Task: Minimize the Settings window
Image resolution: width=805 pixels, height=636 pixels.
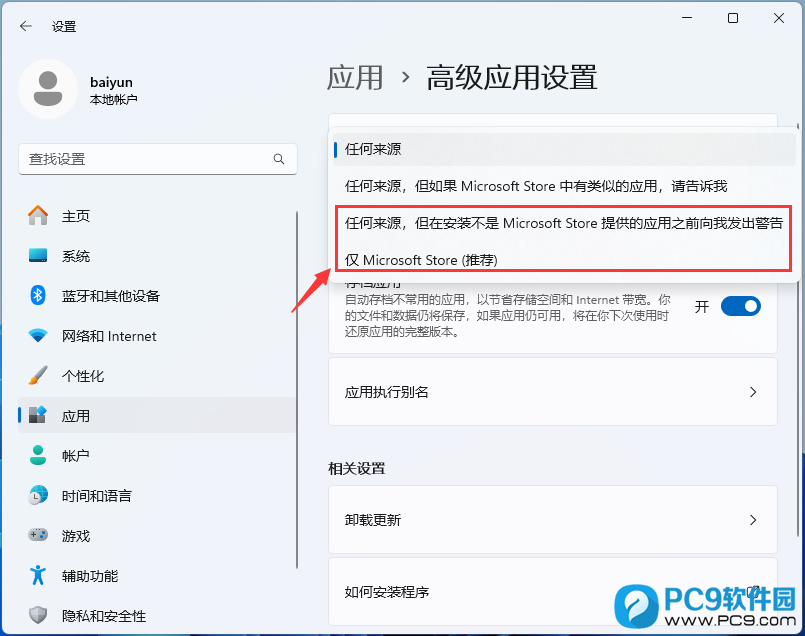Action: coord(687,18)
